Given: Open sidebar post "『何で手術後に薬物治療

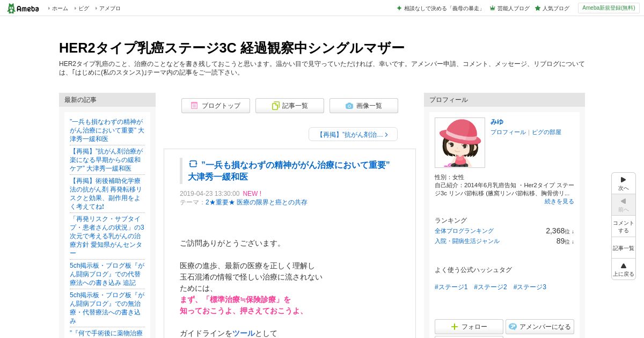Looking at the screenshot, I should click(106, 333).
